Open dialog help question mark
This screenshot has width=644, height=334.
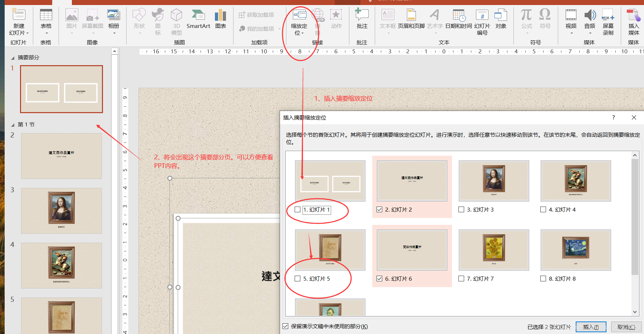(x=614, y=117)
